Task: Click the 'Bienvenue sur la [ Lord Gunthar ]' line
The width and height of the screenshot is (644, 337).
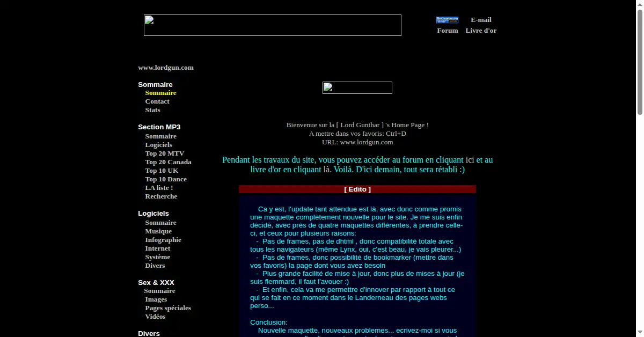Action: coord(357,125)
